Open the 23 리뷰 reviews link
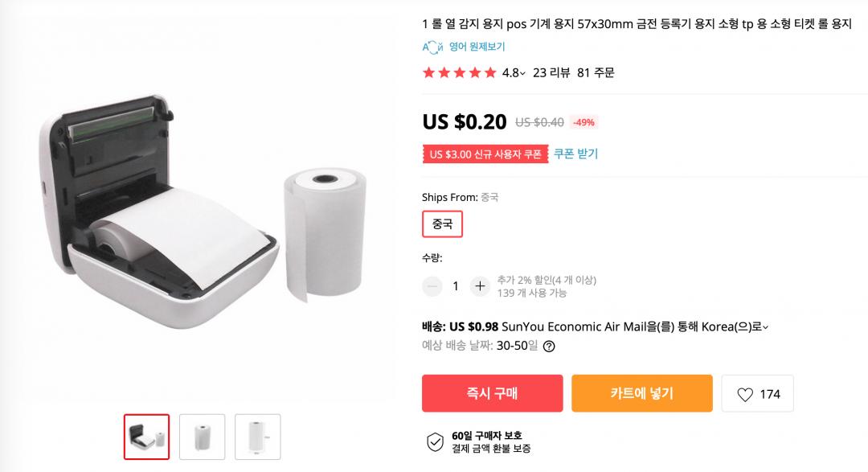868x472 pixels. point(551,73)
